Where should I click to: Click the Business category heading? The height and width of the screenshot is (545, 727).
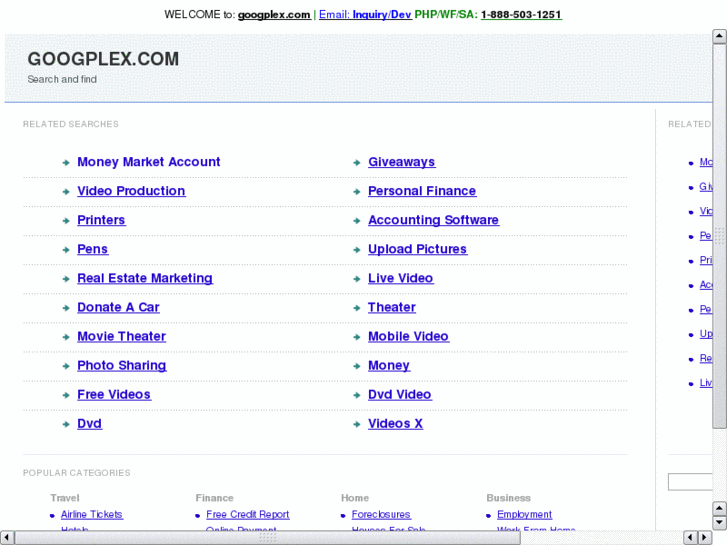tap(509, 498)
